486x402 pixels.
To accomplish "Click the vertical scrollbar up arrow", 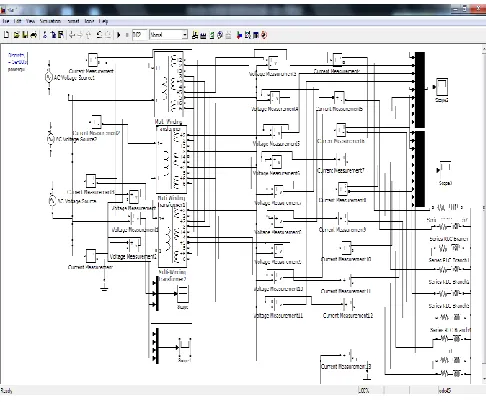I will coord(484,49).
